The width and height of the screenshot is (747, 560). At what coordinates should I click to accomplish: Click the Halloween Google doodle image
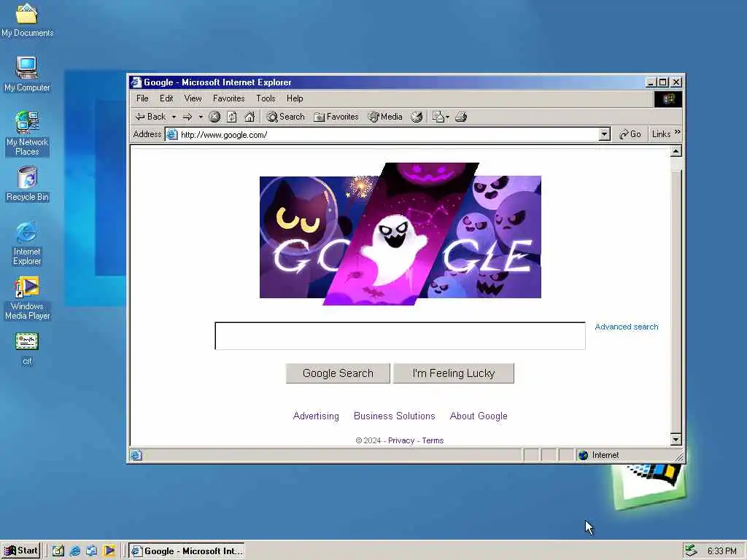click(x=400, y=234)
